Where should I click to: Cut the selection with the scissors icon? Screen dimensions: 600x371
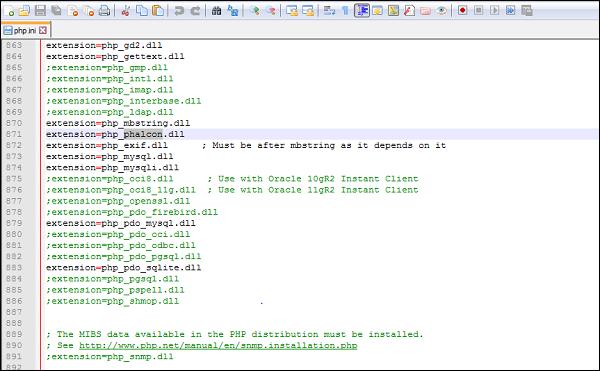tap(125, 11)
